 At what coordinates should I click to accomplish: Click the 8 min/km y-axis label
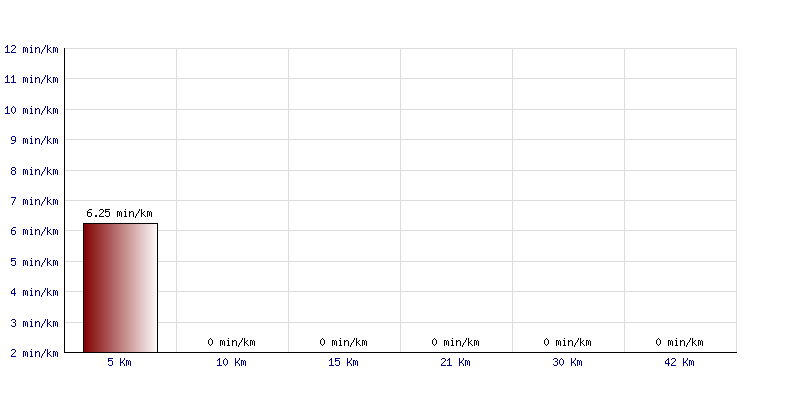(34, 171)
